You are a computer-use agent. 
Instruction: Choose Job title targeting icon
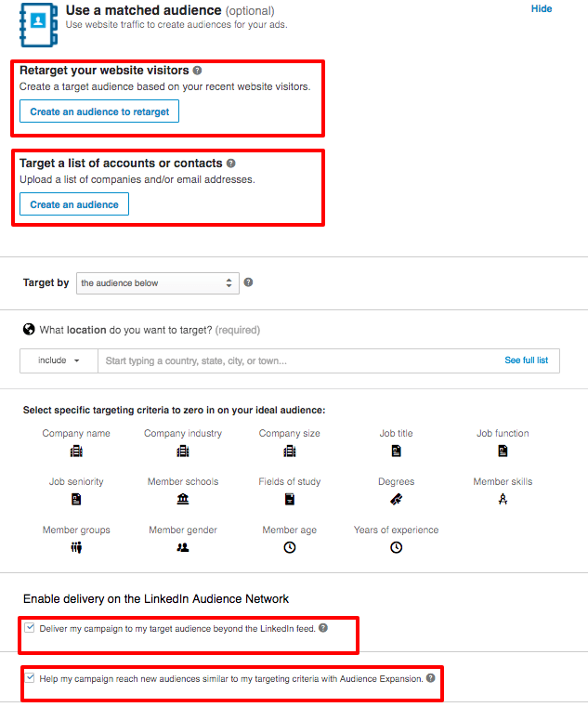click(x=396, y=451)
